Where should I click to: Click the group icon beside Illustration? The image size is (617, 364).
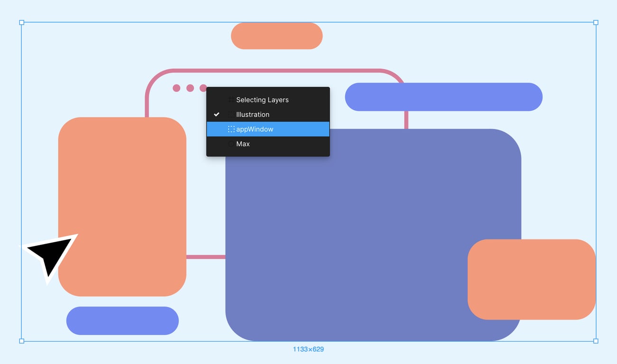[231, 114]
